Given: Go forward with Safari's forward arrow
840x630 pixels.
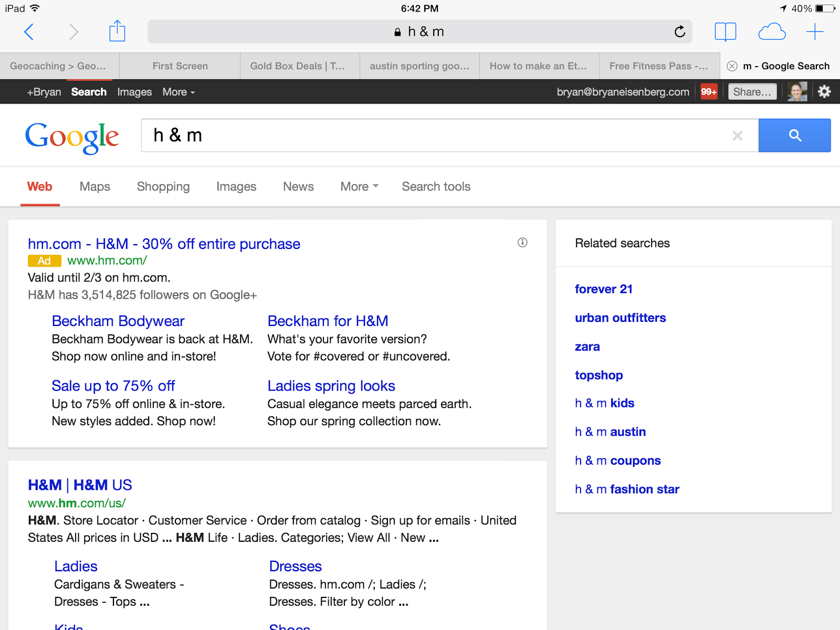Looking at the screenshot, I should click(x=73, y=32).
